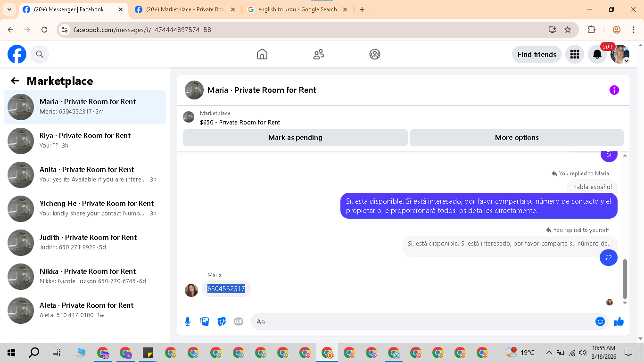The image size is (644, 362).
Task: Switch to Marketplace Private Room tab
Action: [185, 9]
